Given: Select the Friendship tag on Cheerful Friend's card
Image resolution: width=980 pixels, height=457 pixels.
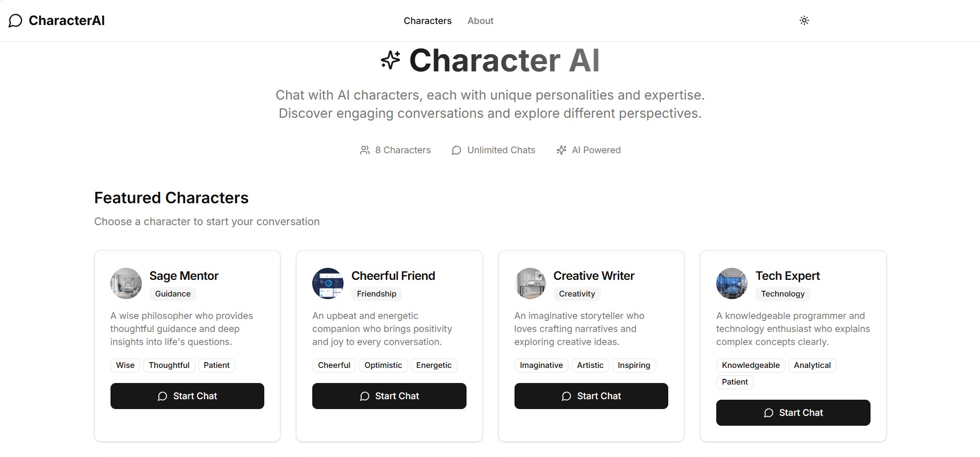Looking at the screenshot, I should [376, 294].
